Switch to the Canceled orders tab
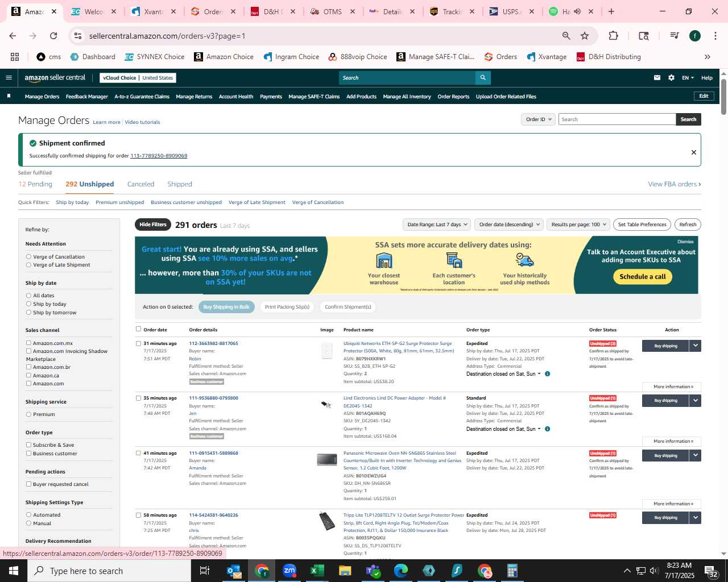The height and width of the screenshot is (582, 728). 140,184
